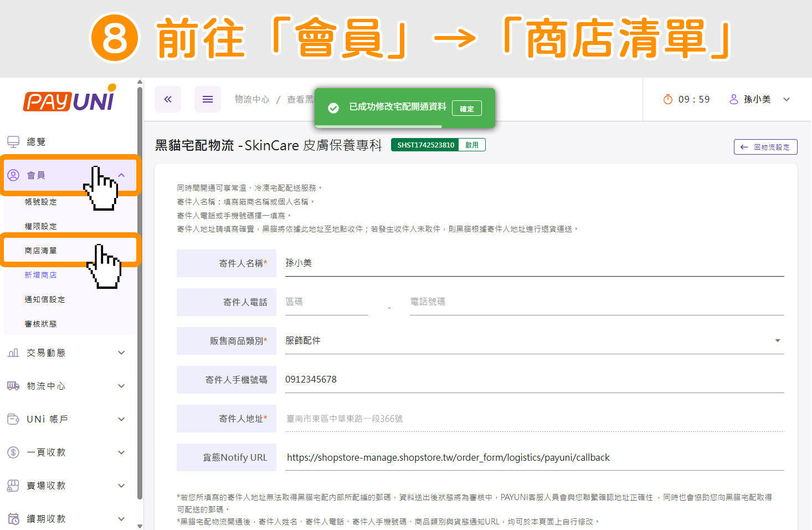
Task: Open 新增商店 submenu item
Action: click(x=41, y=275)
